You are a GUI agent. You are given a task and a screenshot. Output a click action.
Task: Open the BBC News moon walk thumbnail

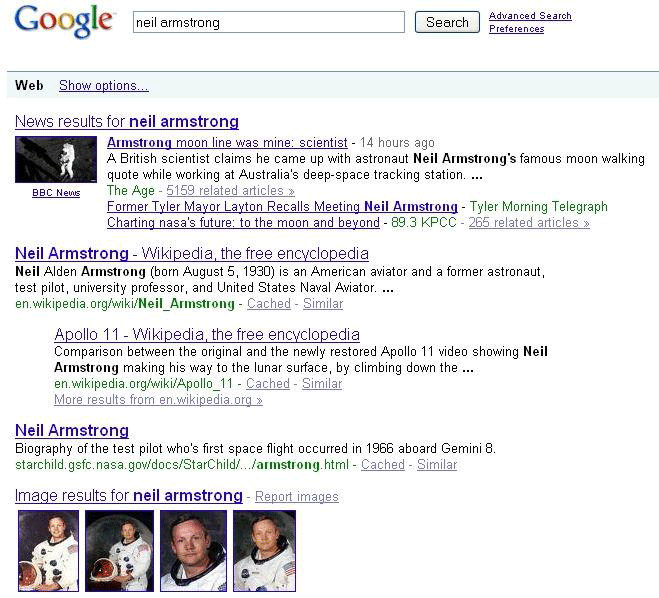pyautogui.click(x=56, y=159)
